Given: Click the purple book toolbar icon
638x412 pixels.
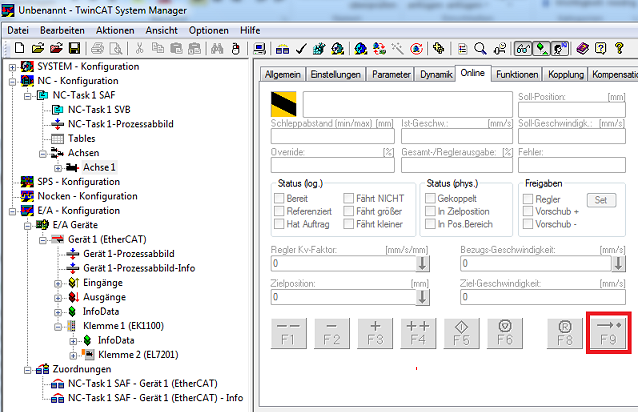Looking at the screenshot, I should pos(583,49).
